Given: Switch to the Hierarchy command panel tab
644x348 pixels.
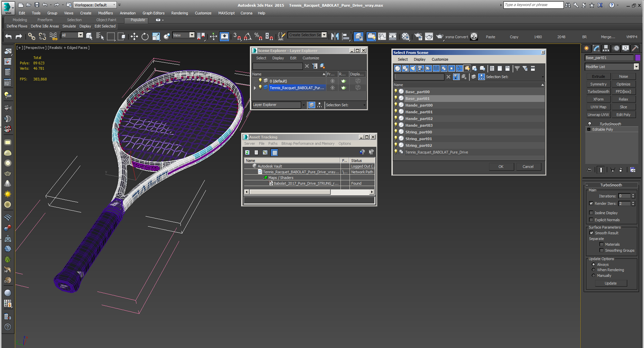Looking at the screenshot, I should [x=606, y=48].
